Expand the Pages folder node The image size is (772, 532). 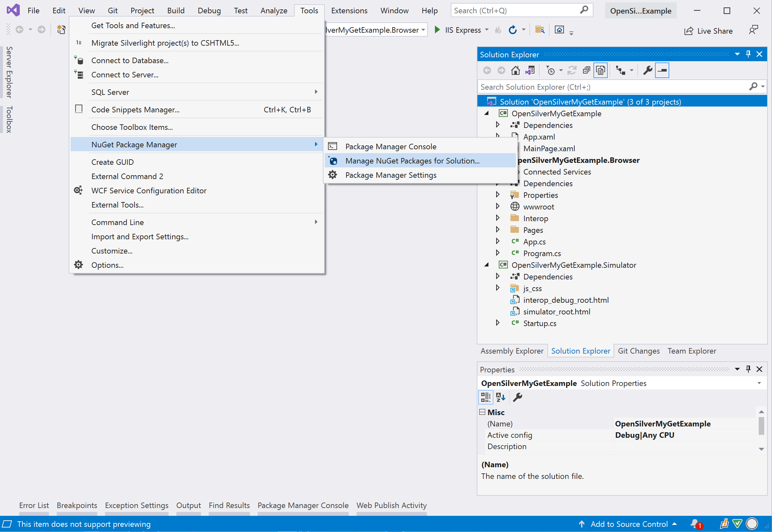497,230
